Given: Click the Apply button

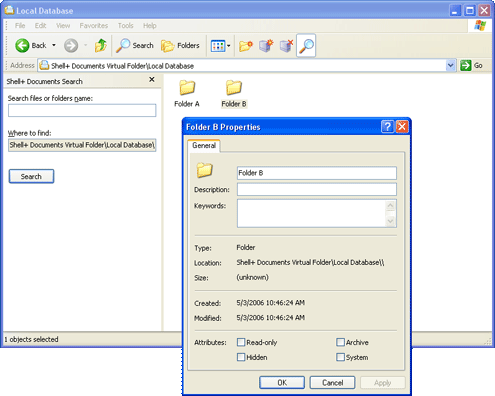Looking at the screenshot, I should tap(383, 383).
